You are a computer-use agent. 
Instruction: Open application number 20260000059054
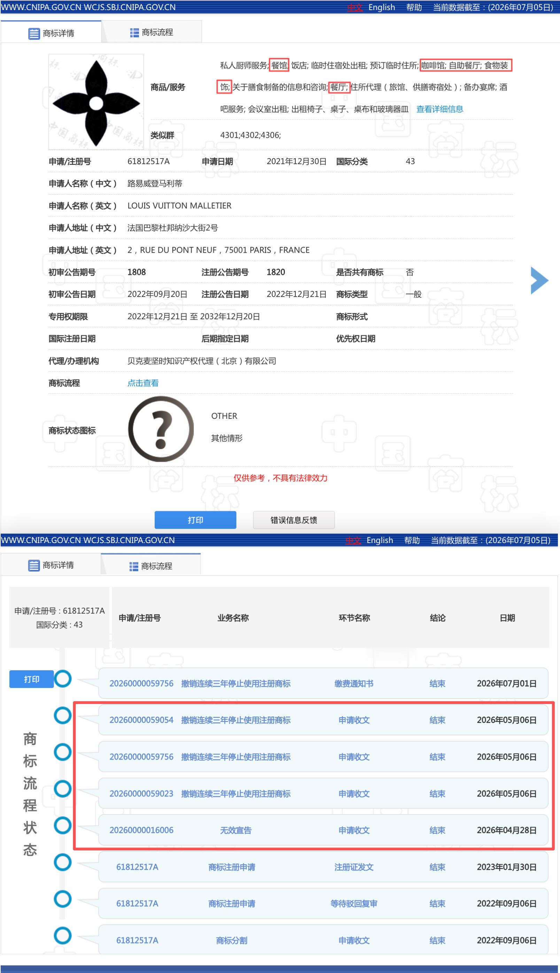click(141, 720)
